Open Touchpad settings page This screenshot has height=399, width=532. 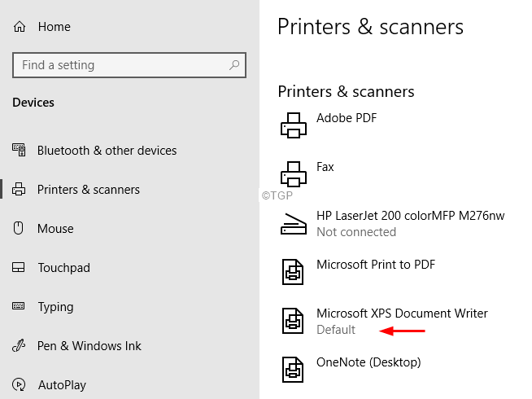pyautogui.click(x=63, y=268)
